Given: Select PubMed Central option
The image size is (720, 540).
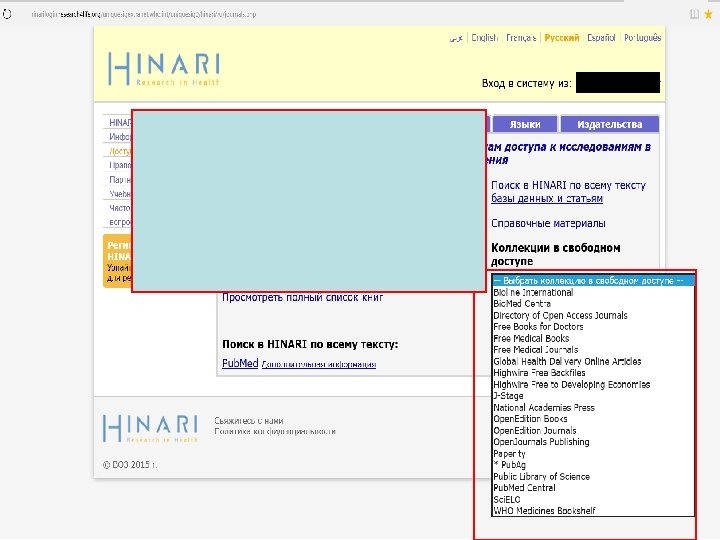Looking at the screenshot, I should point(593,488).
